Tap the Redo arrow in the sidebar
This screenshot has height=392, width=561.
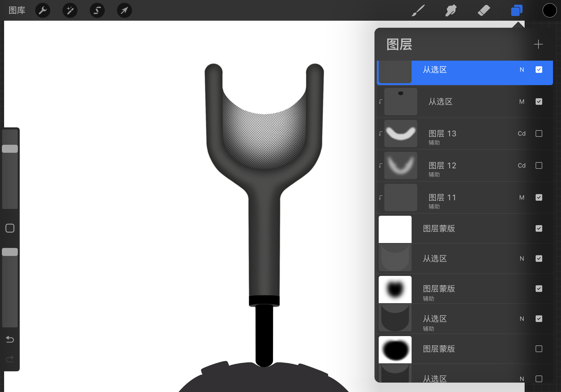pyautogui.click(x=10, y=359)
